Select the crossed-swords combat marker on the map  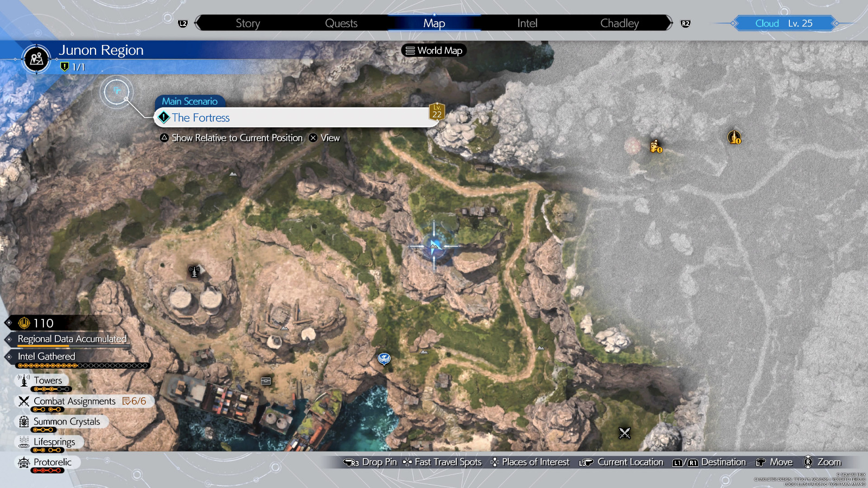(624, 433)
